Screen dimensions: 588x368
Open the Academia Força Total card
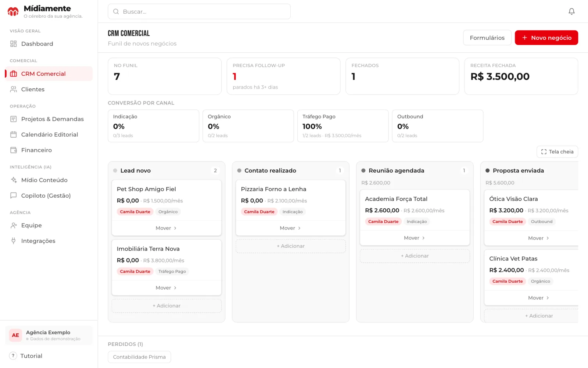415,210
